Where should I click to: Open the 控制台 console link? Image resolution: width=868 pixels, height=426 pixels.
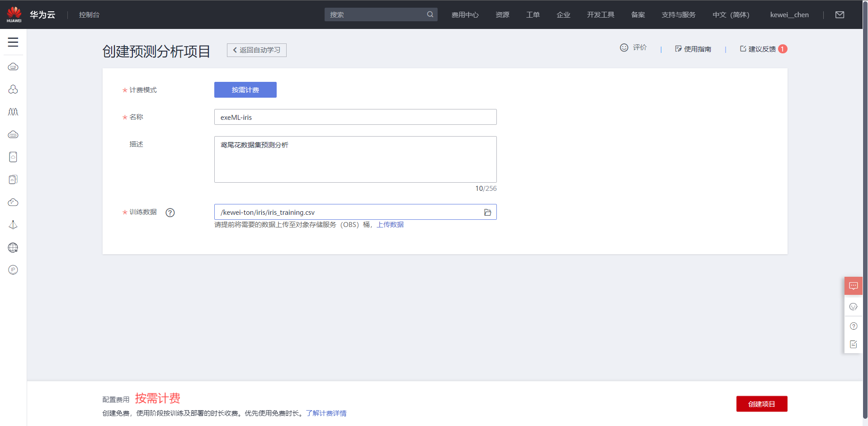89,15
